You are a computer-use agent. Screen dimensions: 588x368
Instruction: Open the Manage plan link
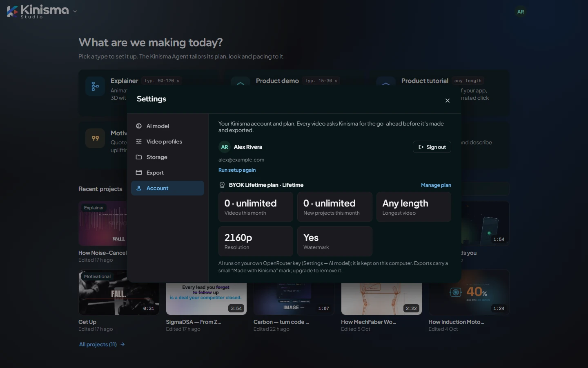(x=436, y=185)
